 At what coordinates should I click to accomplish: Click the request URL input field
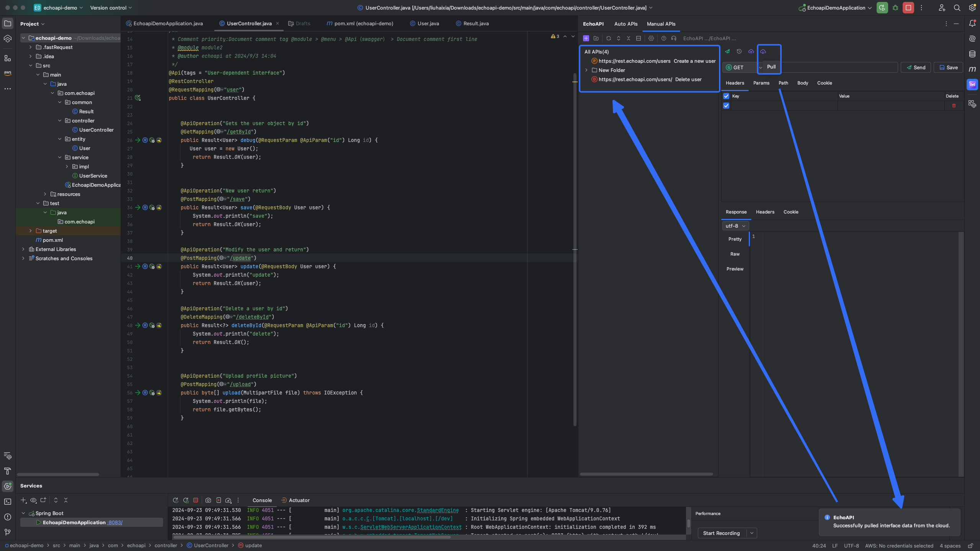[x=831, y=67]
